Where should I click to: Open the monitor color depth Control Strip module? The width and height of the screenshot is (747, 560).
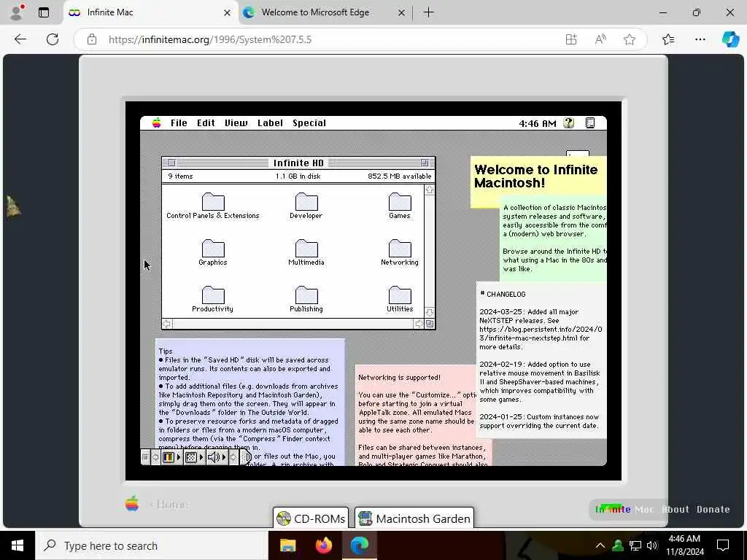coord(171,457)
